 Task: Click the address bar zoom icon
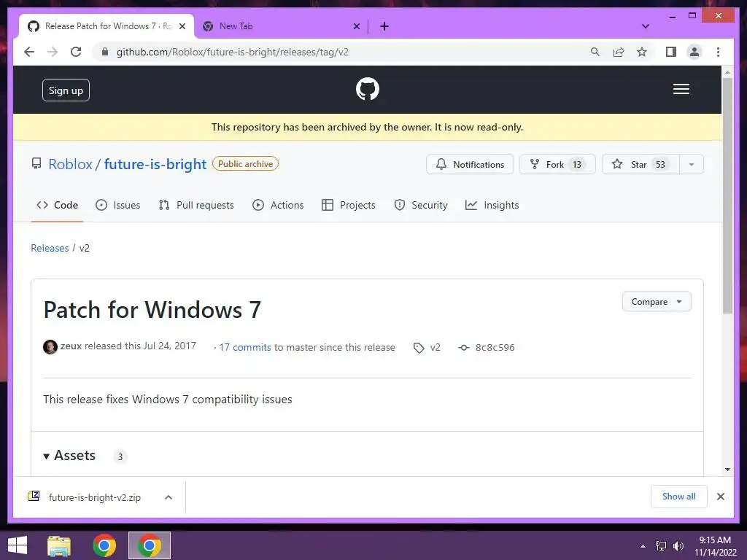pos(595,52)
